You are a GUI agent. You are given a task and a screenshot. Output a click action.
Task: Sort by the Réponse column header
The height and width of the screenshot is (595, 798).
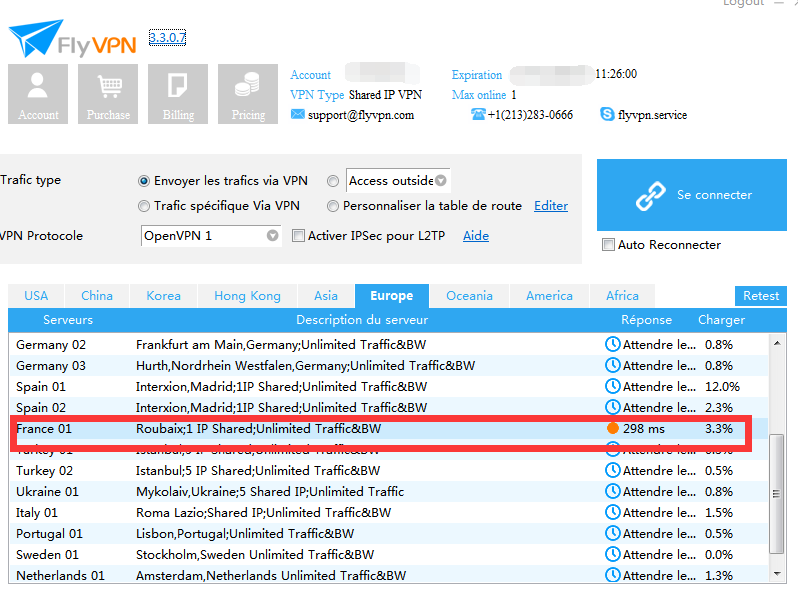[646, 320]
